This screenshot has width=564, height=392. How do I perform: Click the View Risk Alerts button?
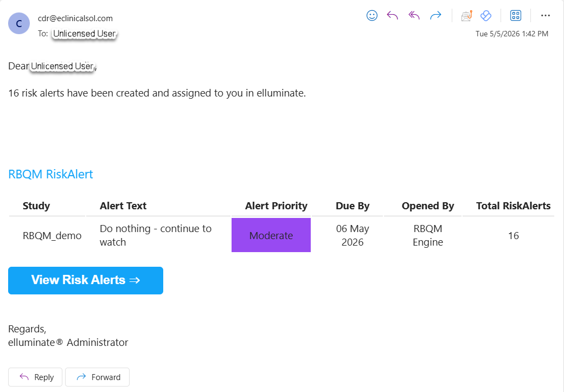[86, 280]
